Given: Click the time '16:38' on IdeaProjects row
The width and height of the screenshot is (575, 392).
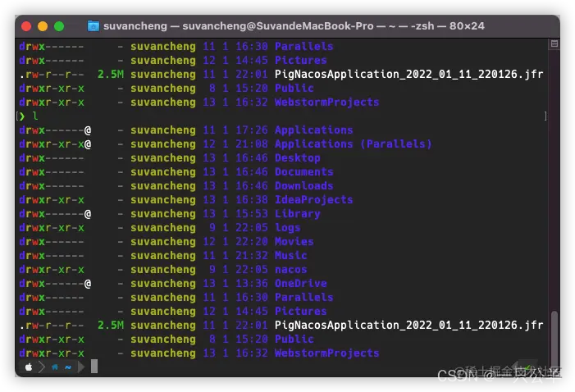Looking at the screenshot, I should [252, 200].
